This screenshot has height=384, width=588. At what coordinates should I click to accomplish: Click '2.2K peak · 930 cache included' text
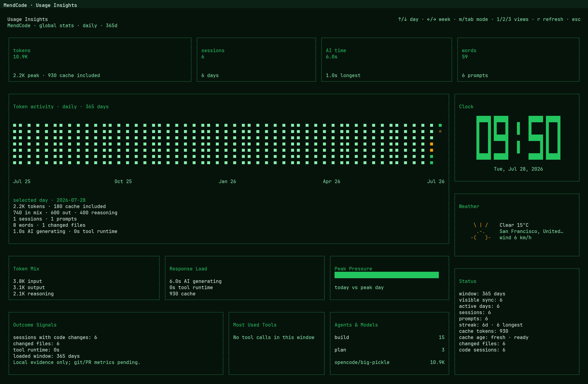(x=57, y=75)
